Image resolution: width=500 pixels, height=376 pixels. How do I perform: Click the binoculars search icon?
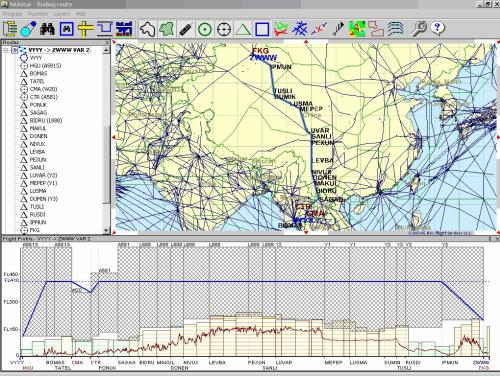tap(47, 29)
